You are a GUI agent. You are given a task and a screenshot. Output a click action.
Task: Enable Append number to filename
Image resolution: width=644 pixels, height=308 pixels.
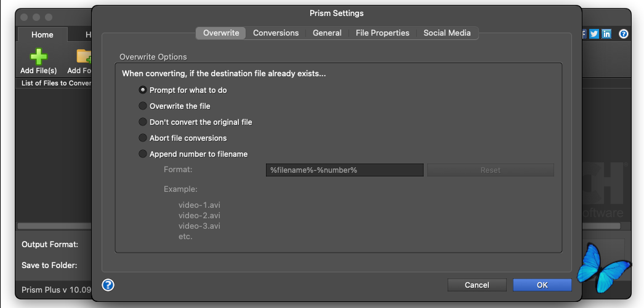pyautogui.click(x=143, y=154)
